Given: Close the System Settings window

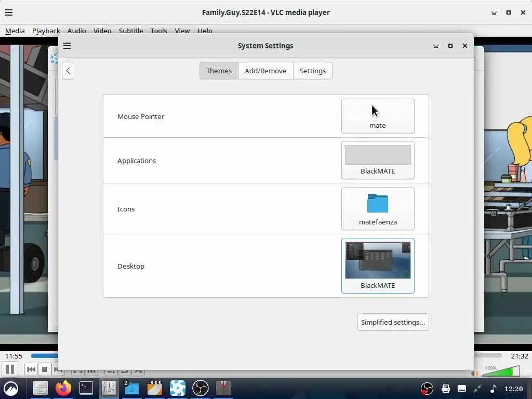Looking at the screenshot, I should (x=465, y=46).
